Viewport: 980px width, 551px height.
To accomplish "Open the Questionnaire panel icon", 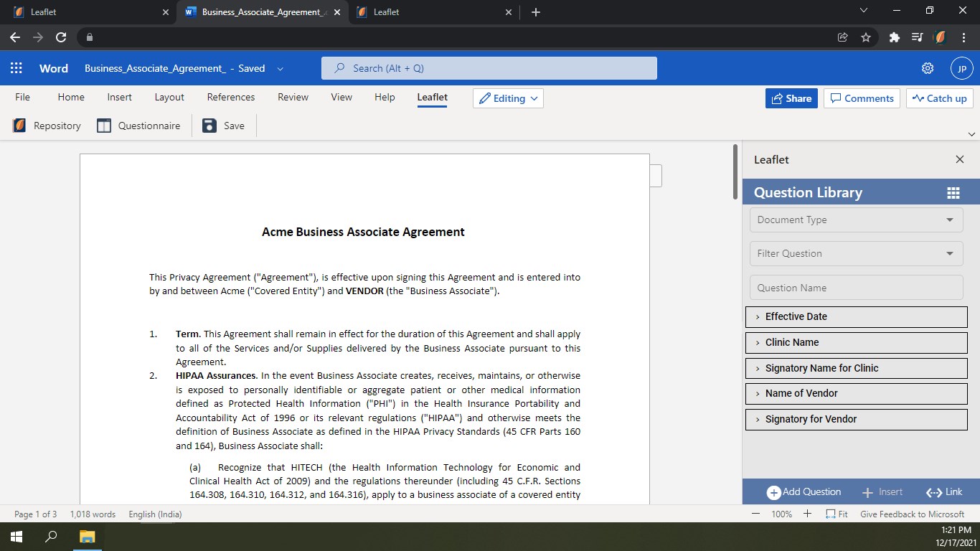I will 104,126.
